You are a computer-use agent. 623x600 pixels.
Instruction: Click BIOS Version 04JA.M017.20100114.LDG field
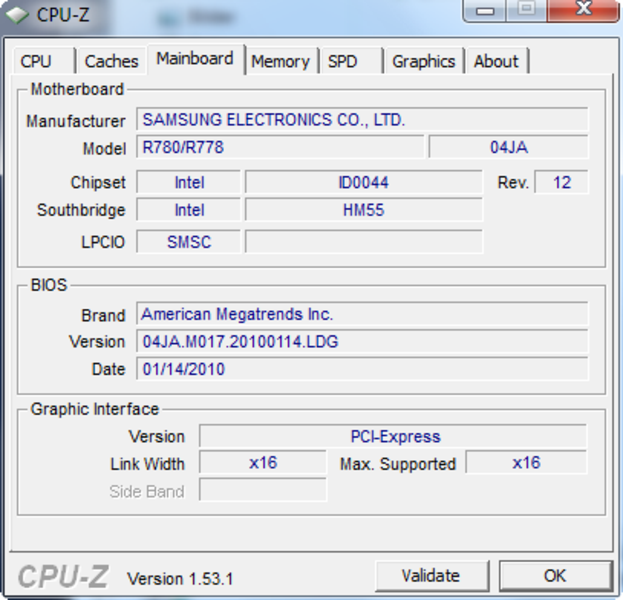(362, 341)
